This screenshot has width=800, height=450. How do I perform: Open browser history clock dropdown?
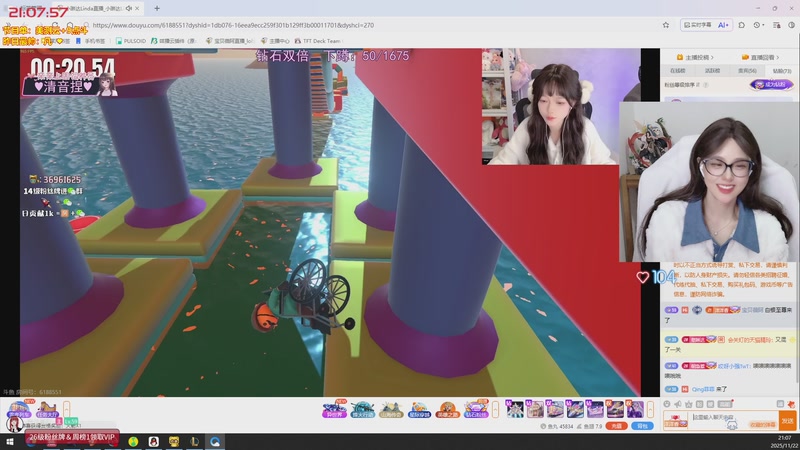[x=759, y=25]
